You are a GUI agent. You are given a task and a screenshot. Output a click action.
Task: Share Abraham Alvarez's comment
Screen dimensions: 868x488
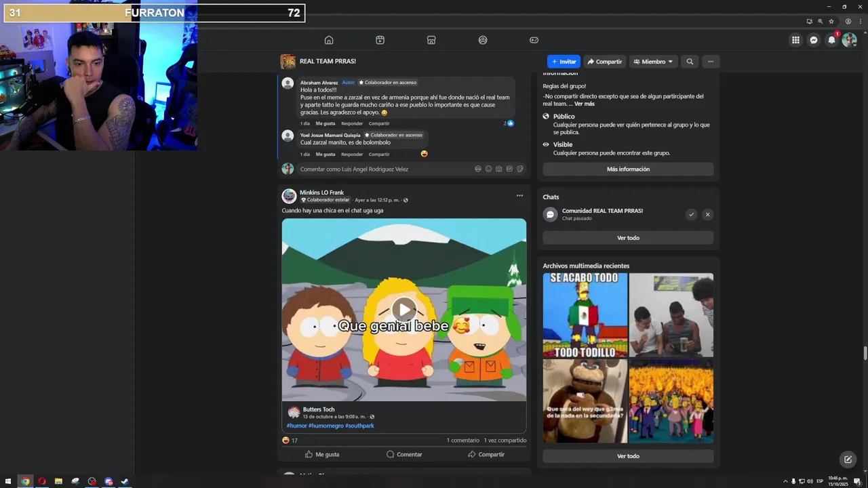(x=379, y=123)
